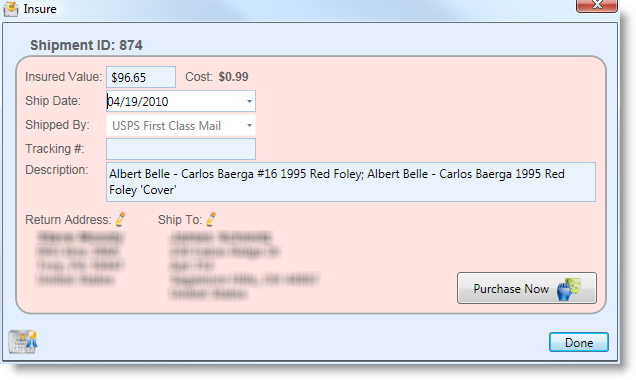Click the Tracking # label
The image size is (636, 380).
point(54,149)
